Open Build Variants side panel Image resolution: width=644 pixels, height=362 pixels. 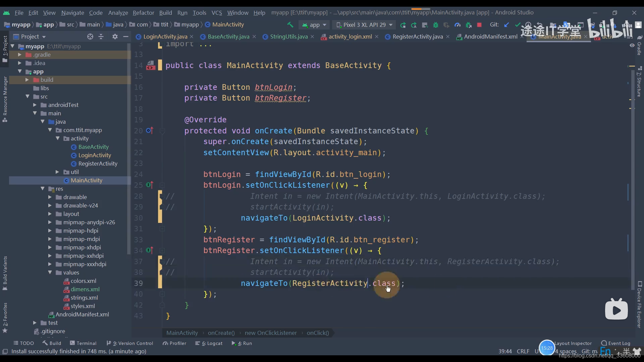tap(5, 274)
